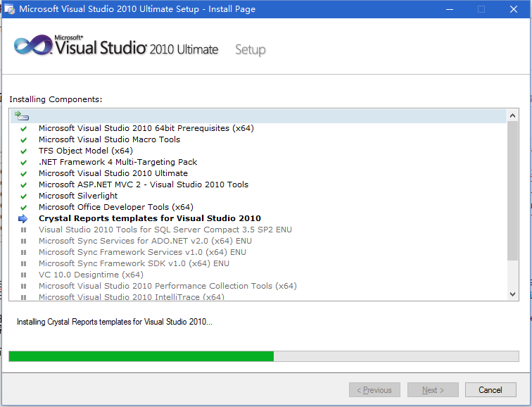Select Microsoft Sync Services for ADO.NET v2.0 entry

pos(145,241)
